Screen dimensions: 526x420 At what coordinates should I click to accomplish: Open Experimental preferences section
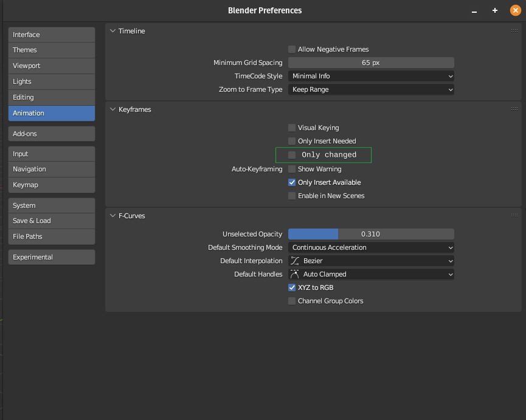[52, 257]
